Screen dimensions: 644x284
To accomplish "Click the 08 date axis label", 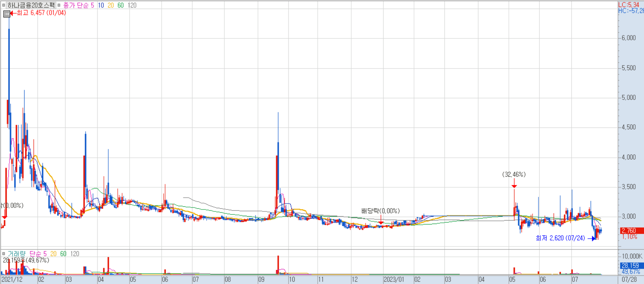I will click(x=228, y=279).
